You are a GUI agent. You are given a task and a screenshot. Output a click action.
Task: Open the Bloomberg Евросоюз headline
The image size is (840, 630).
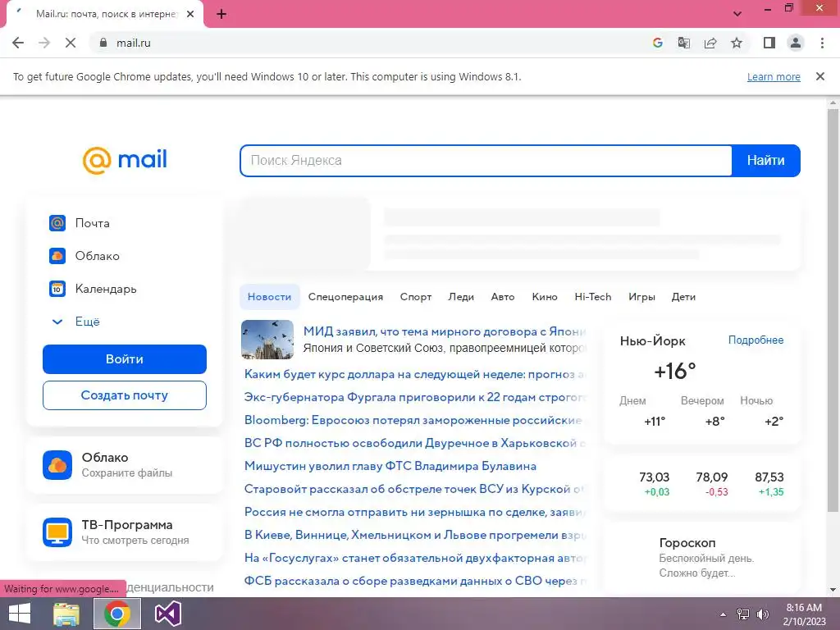click(x=413, y=421)
